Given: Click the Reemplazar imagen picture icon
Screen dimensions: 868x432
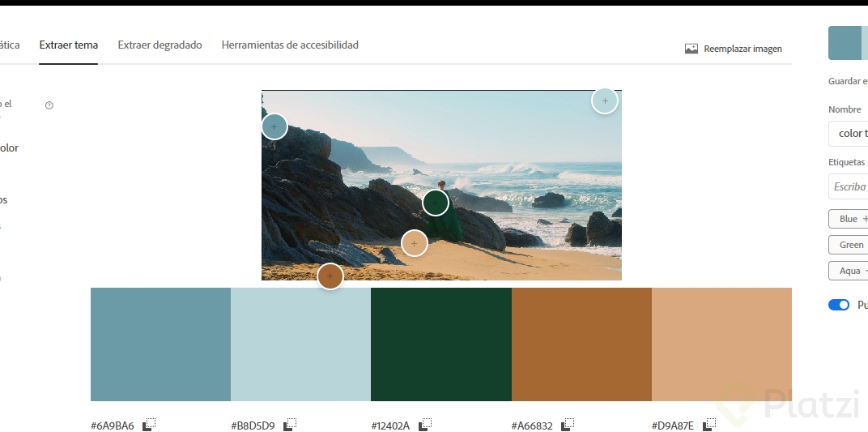Looking at the screenshot, I should [x=691, y=49].
